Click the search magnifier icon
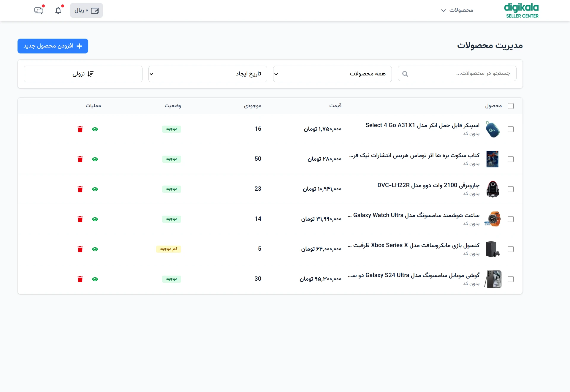The width and height of the screenshot is (570, 392). click(405, 74)
